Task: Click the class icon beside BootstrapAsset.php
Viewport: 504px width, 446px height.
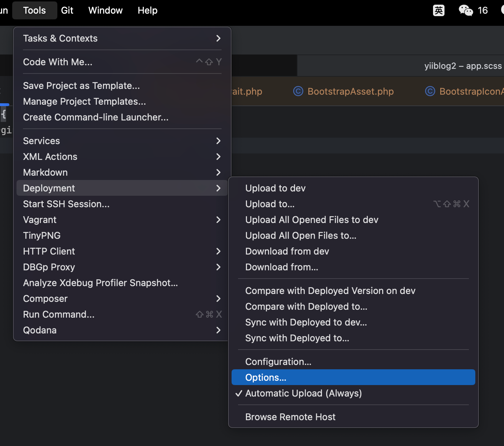Action: [298, 91]
